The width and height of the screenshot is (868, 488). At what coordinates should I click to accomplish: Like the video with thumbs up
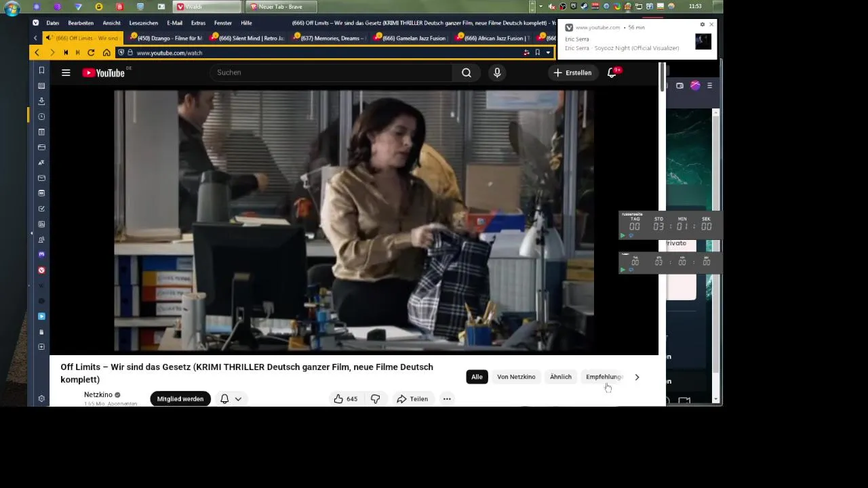click(346, 399)
